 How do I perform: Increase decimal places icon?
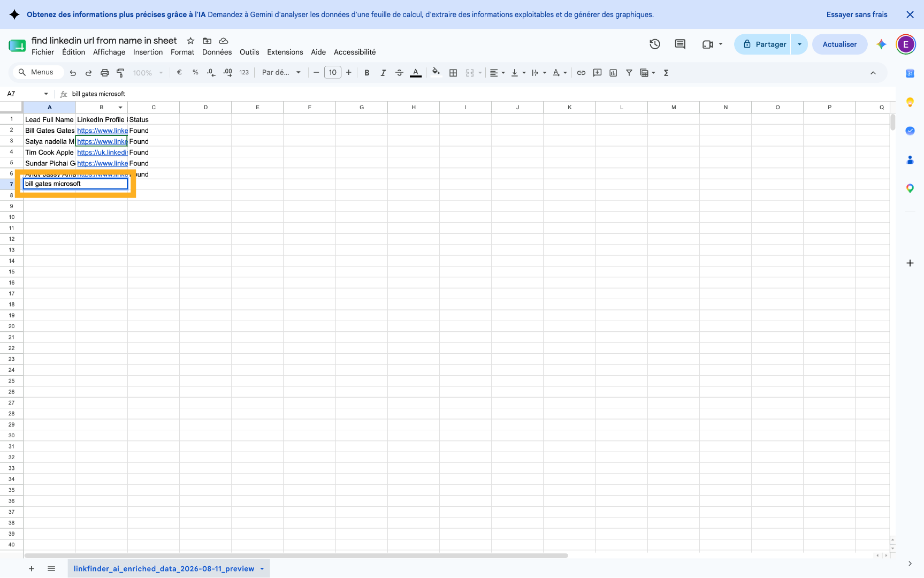(x=228, y=73)
